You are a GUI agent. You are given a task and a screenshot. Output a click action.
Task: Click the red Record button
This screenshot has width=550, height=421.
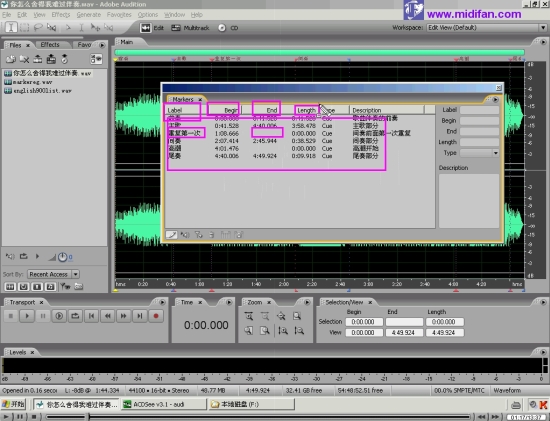(156, 316)
